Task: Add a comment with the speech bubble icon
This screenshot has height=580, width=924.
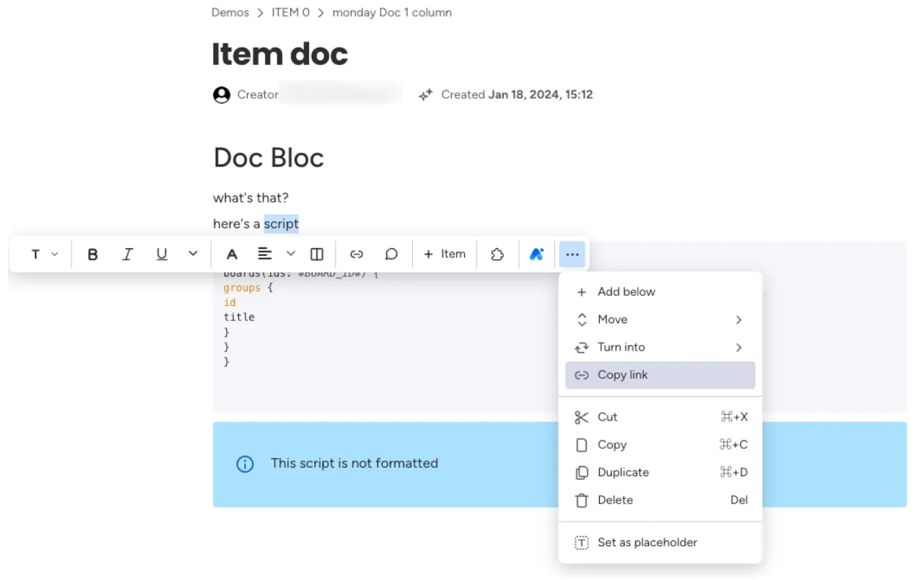Action: click(x=391, y=254)
